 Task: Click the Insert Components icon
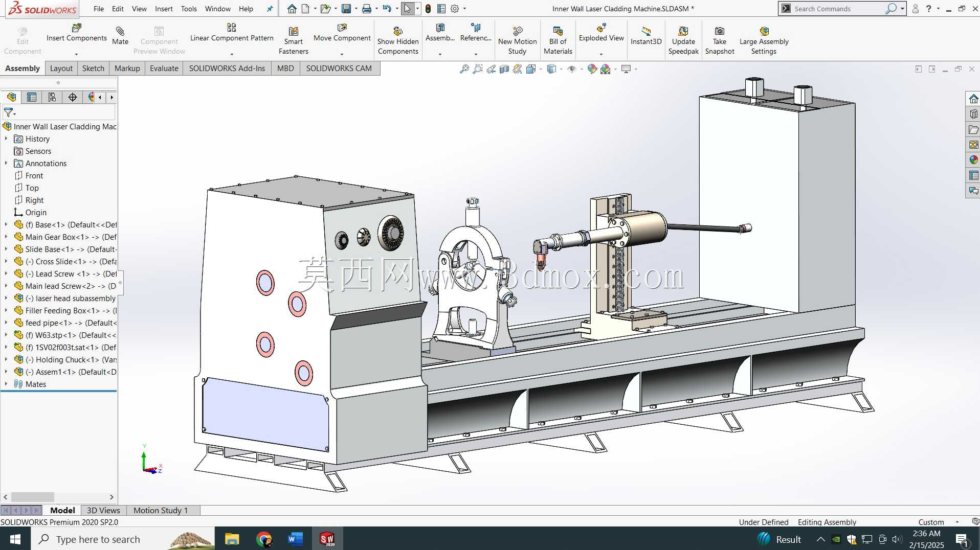(77, 28)
